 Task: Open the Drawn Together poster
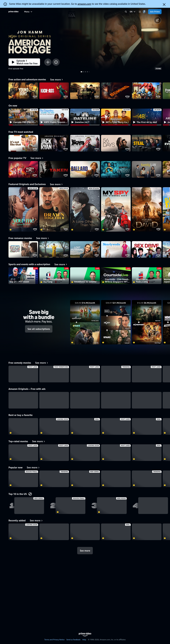(54, 209)
